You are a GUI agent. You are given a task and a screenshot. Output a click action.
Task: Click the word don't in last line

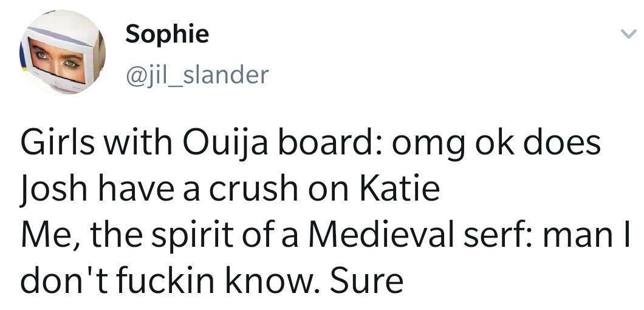(64, 281)
